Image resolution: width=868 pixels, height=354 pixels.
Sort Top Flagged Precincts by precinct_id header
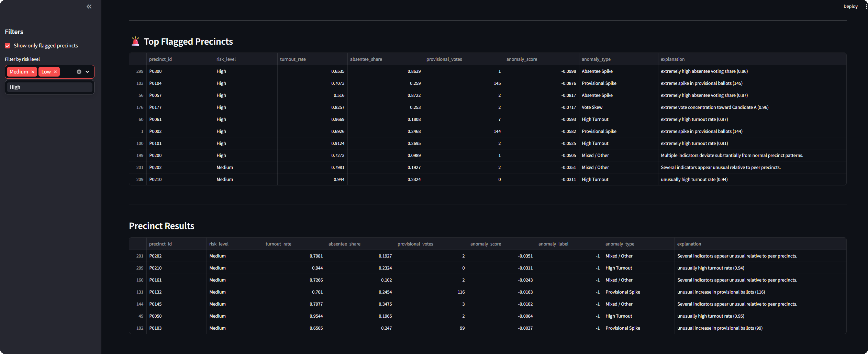point(180,59)
